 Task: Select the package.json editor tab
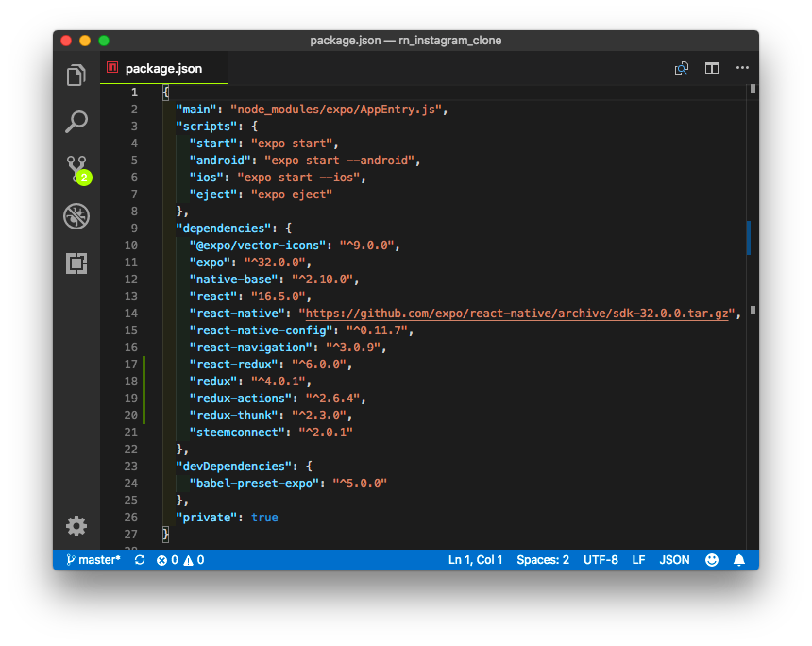[x=164, y=68]
